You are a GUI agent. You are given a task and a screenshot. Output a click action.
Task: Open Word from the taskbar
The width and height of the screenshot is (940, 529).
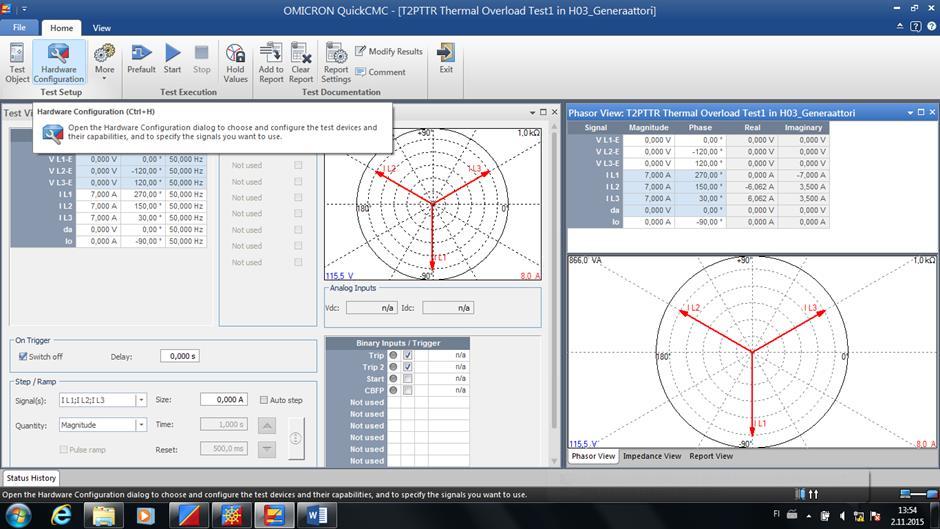tap(317, 516)
